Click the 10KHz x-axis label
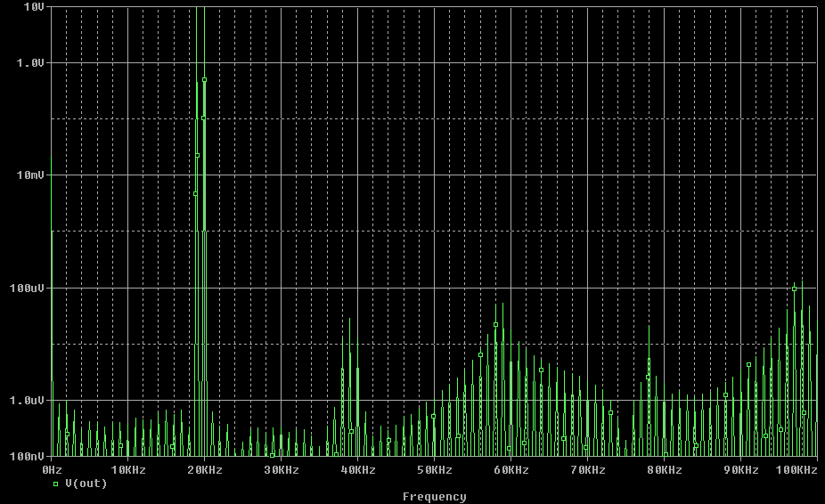Image resolution: width=825 pixels, height=504 pixels. point(128,470)
